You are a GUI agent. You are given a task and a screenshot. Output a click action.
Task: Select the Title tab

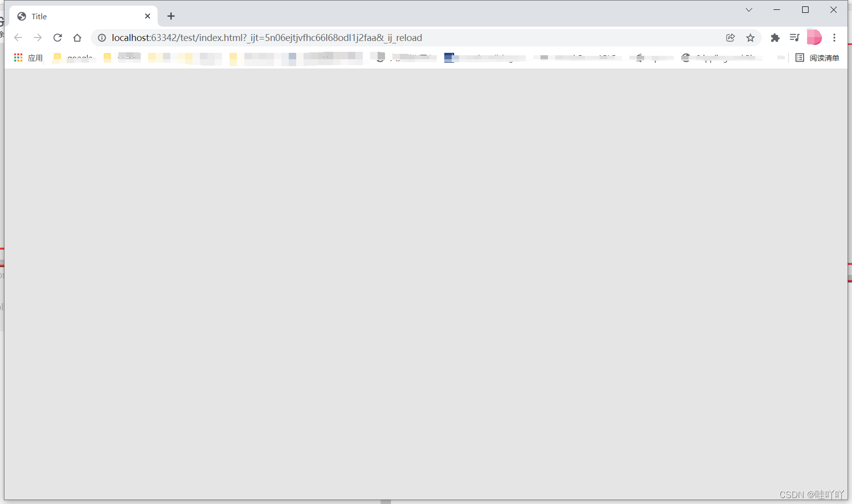click(83, 16)
